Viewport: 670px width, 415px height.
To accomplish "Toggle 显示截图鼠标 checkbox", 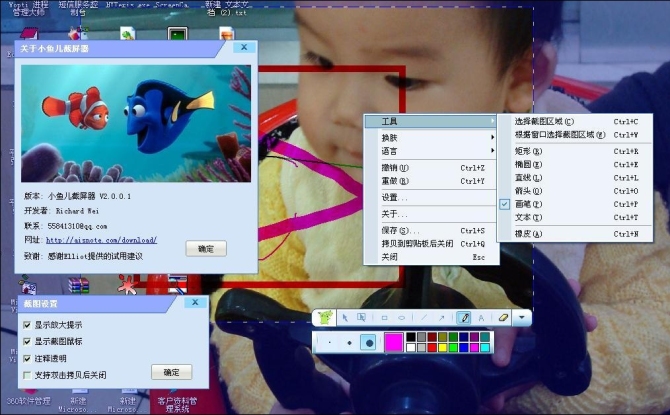I will click(27, 341).
